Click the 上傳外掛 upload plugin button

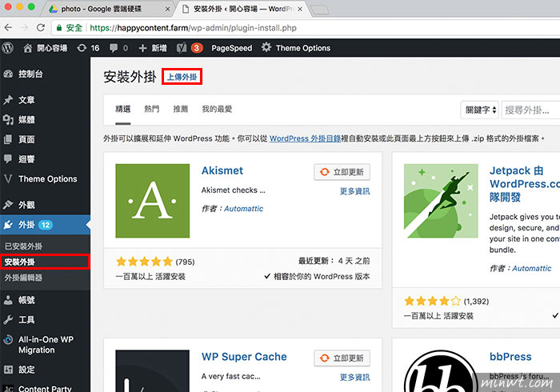coord(182,77)
